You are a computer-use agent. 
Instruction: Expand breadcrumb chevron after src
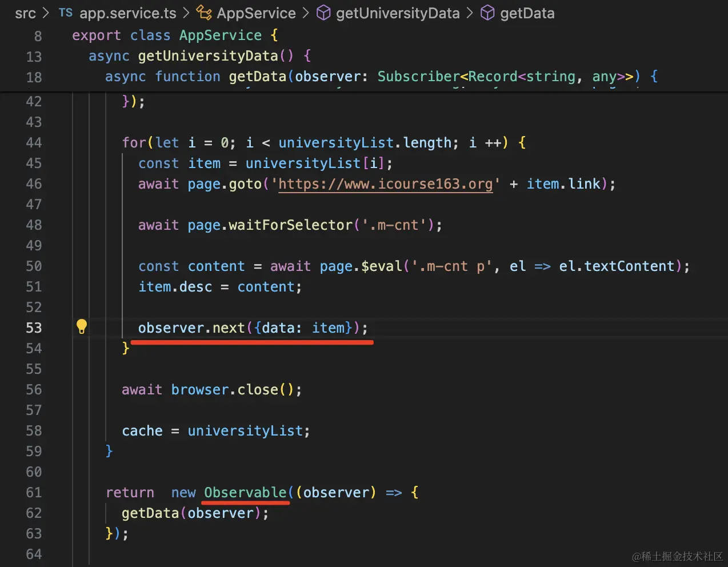[46, 13]
